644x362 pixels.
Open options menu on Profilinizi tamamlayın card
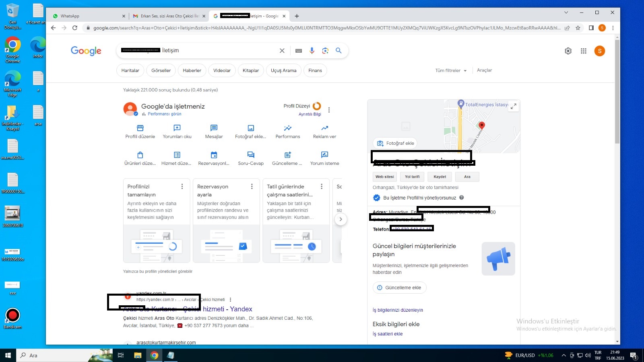point(182,187)
